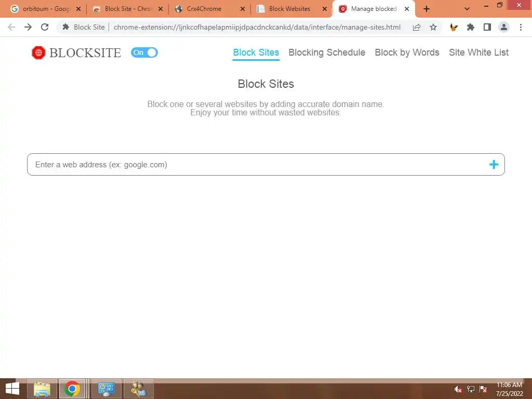Click the Block Site extension puzzle chip
532x399 pixels.
tap(84, 27)
